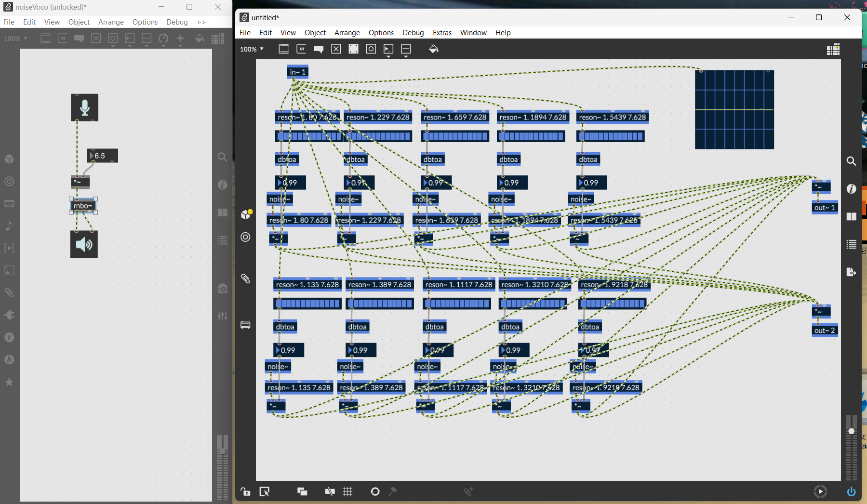The width and height of the screenshot is (867, 504).
Task: Expand the overflow >> menu in noiseVoco
Action: [x=201, y=22]
